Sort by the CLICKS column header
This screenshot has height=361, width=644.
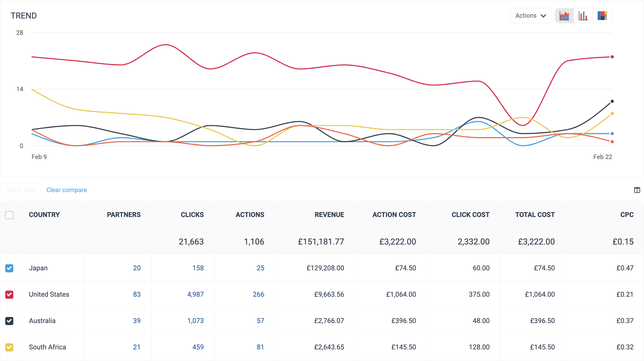click(x=192, y=215)
